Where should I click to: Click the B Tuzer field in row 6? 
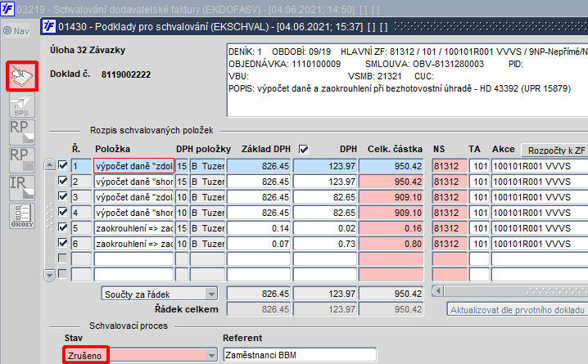pyautogui.click(x=207, y=244)
